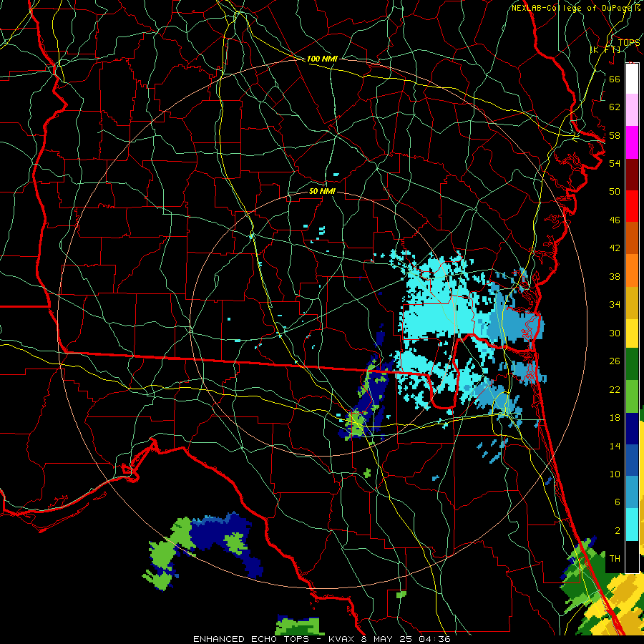644x644 pixels.
Task: Click the dark orange legend swatch
Action: (x=632, y=238)
